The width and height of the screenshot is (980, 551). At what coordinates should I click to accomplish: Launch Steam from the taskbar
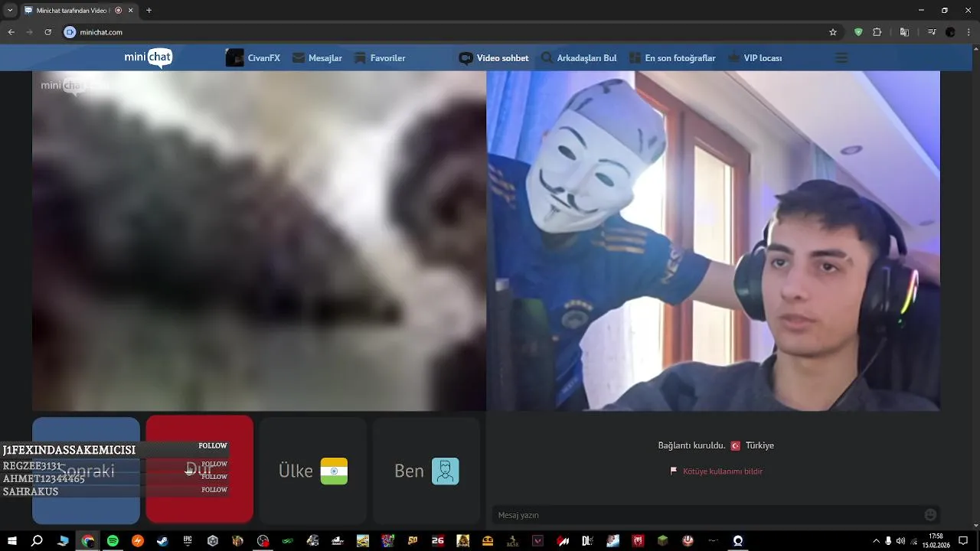point(162,541)
